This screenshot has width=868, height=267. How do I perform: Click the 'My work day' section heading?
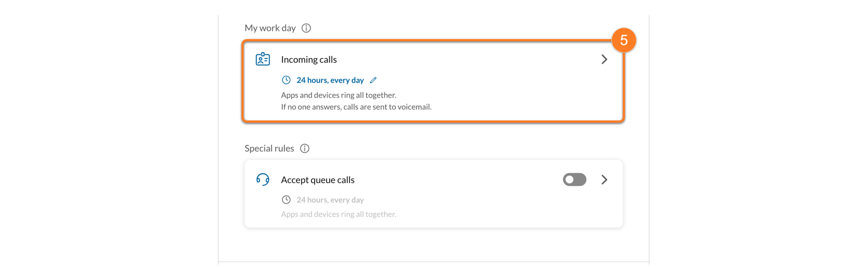(270, 28)
